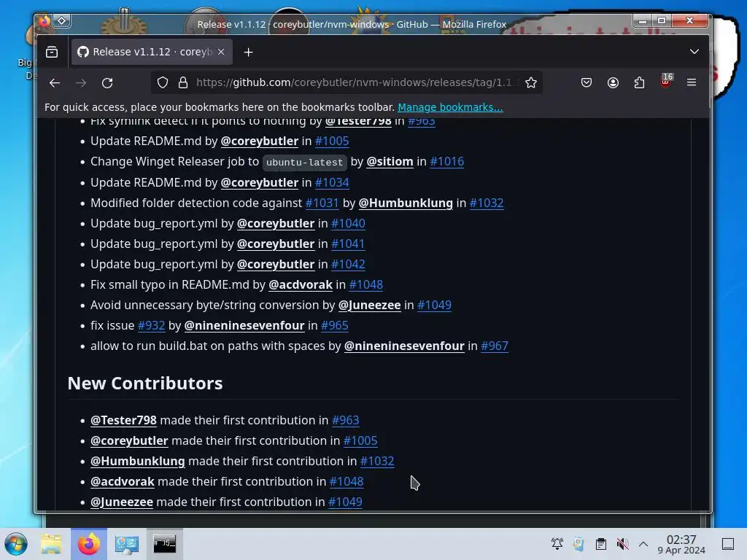747x560 pixels.
Task: Open #1048 under New Contributors
Action: (347, 482)
